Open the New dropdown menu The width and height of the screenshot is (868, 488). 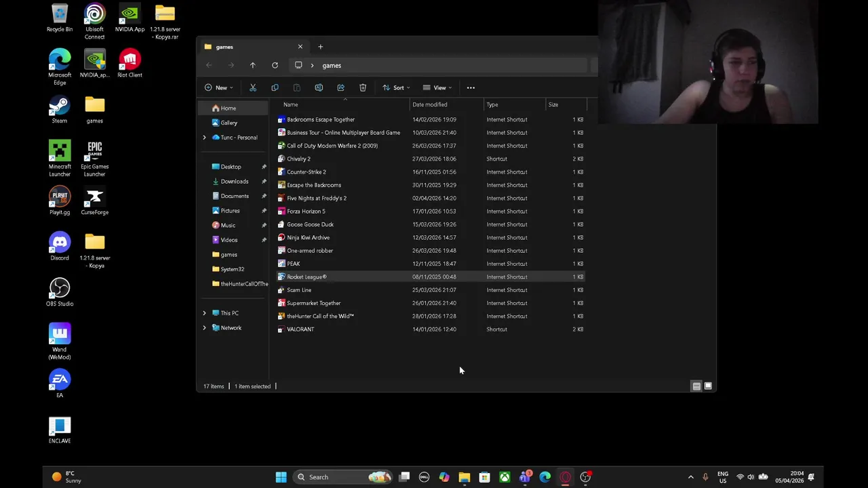(x=218, y=87)
